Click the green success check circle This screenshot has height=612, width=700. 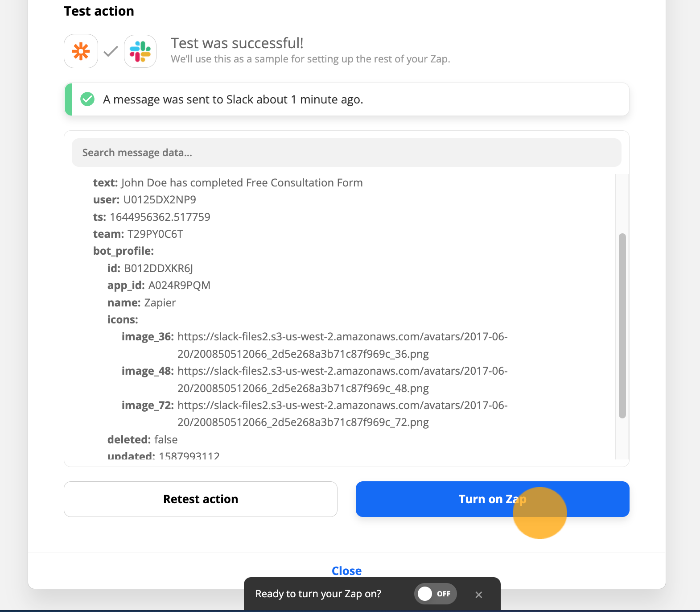pyautogui.click(x=87, y=99)
